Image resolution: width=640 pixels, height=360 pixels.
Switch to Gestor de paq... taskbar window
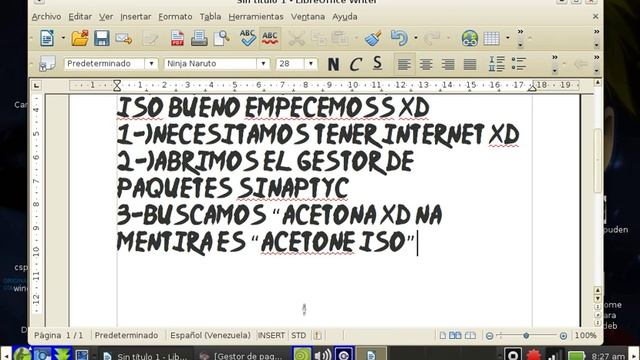point(243,356)
